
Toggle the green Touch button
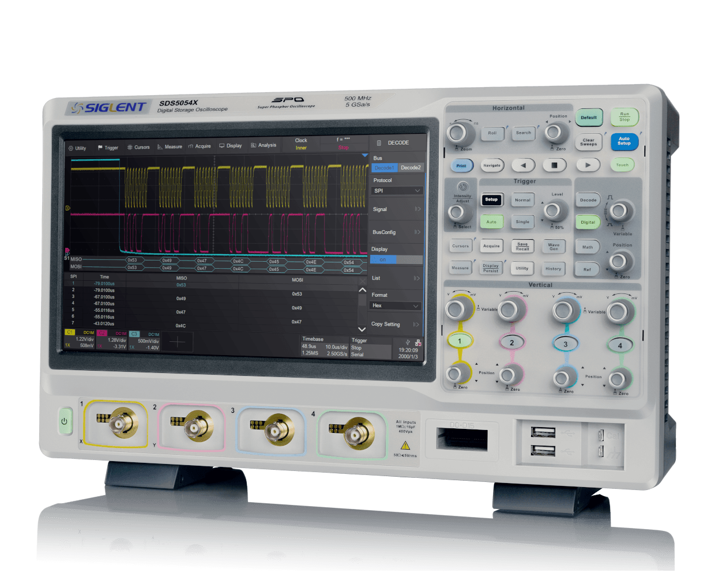(622, 165)
